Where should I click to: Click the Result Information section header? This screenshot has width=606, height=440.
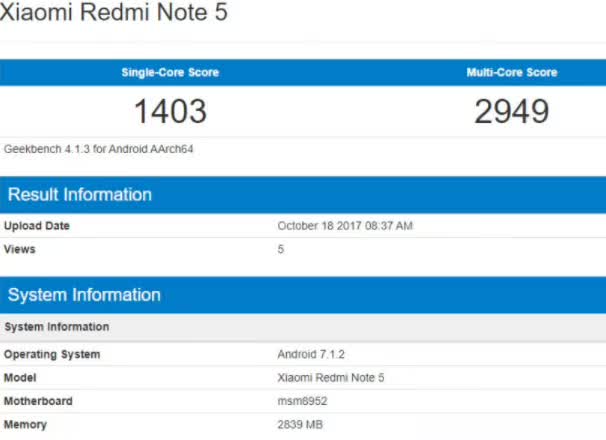click(x=80, y=194)
